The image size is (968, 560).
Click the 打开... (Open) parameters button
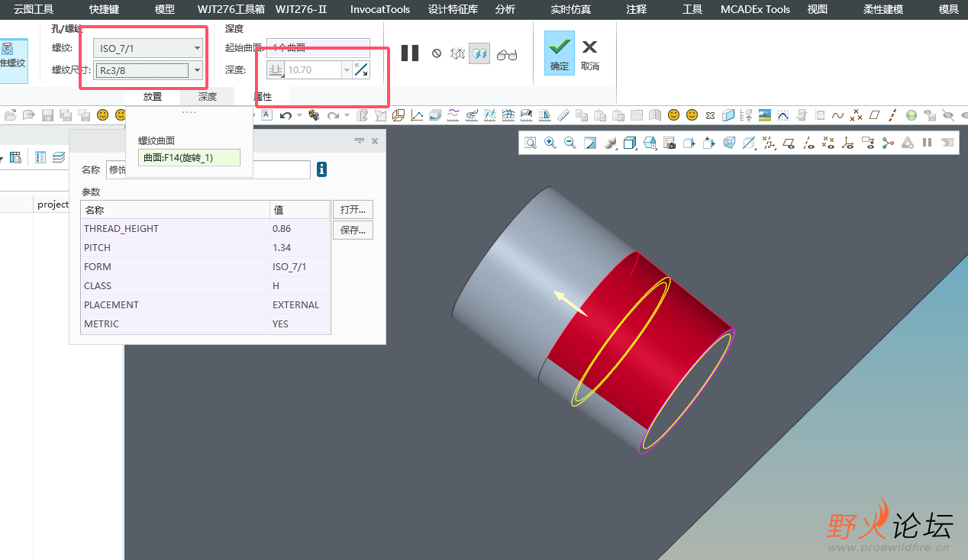click(x=353, y=210)
